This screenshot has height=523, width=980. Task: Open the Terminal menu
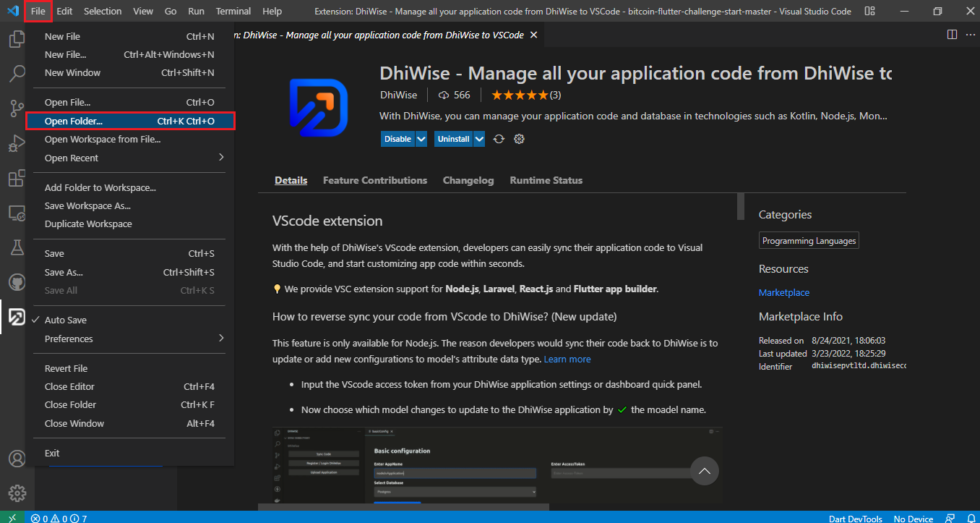click(x=233, y=11)
